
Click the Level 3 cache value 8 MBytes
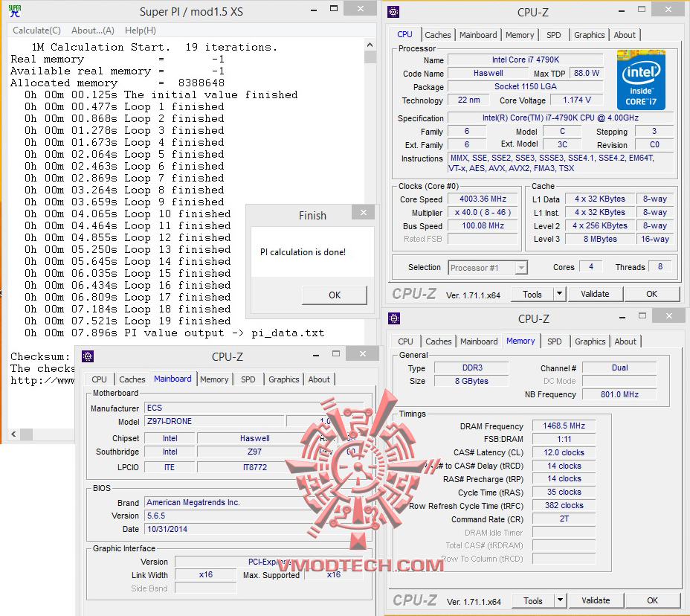click(600, 239)
